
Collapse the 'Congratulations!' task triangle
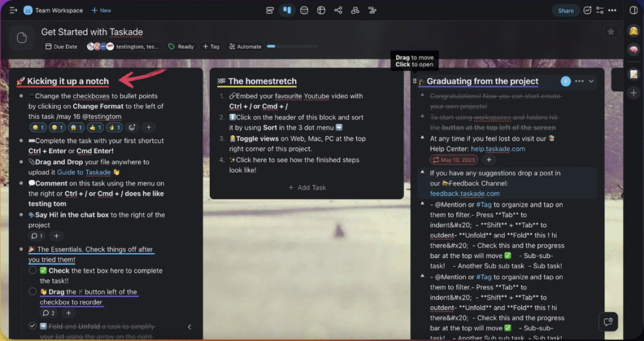click(422, 95)
